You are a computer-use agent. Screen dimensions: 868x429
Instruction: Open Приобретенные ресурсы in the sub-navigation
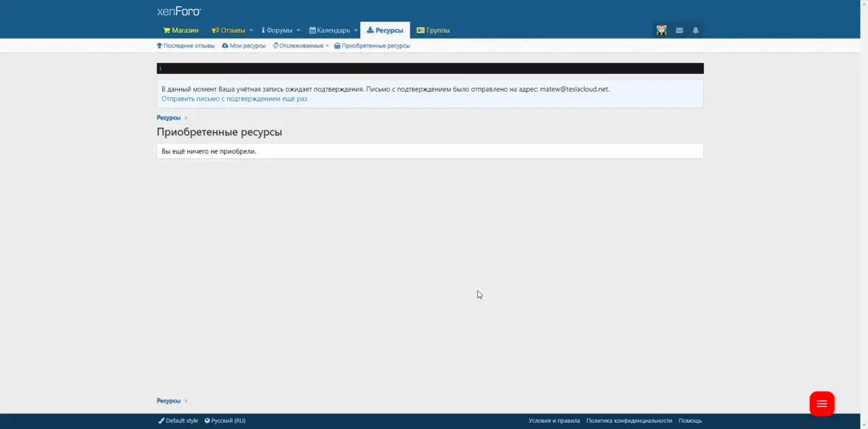[x=372, y=46]
